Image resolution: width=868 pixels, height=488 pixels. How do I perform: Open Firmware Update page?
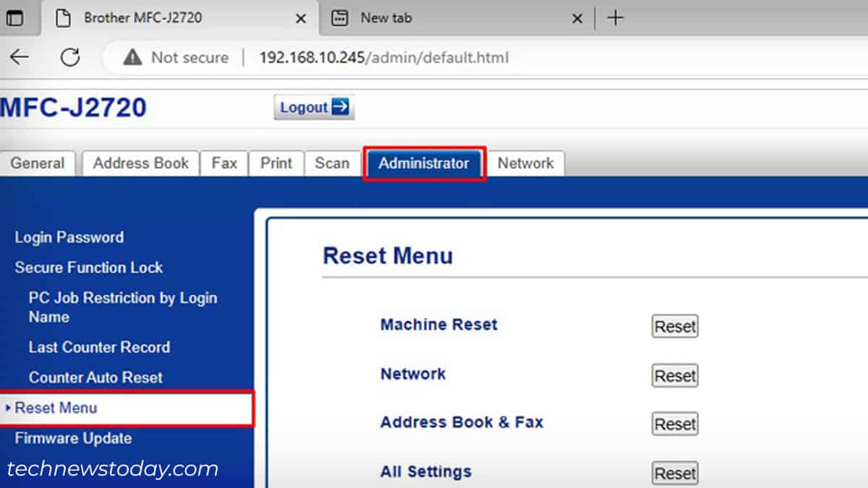73,438
